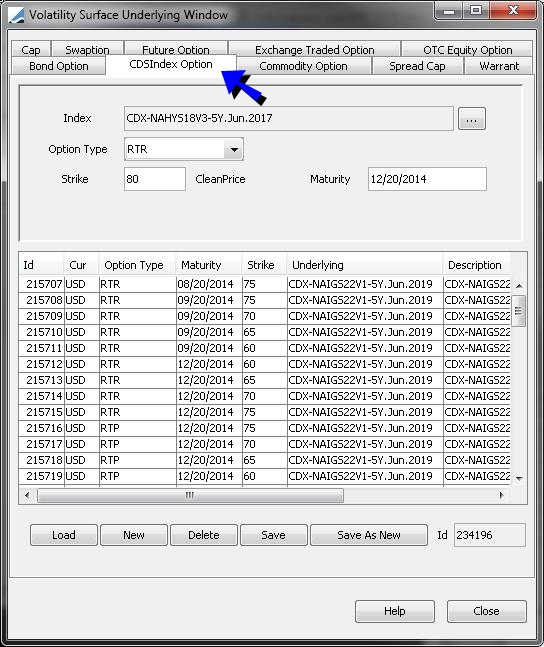
Task: Open the Index browse ellipsis button
Action: [x=472, y=119]
